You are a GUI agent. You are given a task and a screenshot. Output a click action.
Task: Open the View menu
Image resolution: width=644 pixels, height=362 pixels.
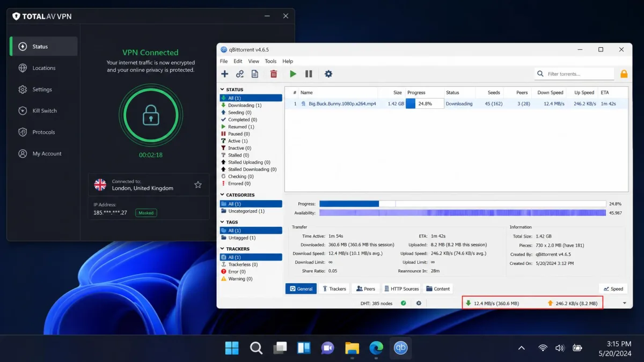pos(253,61)
